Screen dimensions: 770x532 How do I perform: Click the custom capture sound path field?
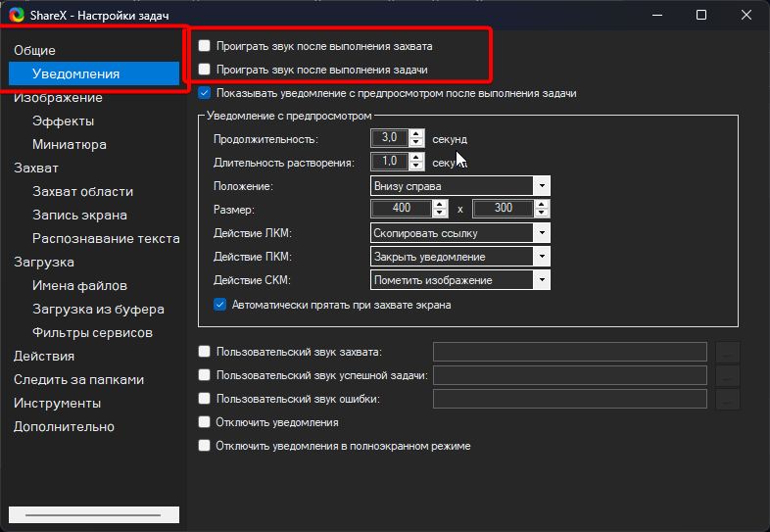coord(569,352)
